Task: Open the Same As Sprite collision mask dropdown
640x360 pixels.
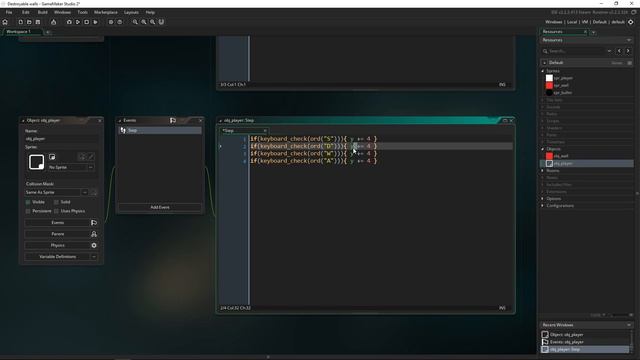Action: [x=84, y=192]
